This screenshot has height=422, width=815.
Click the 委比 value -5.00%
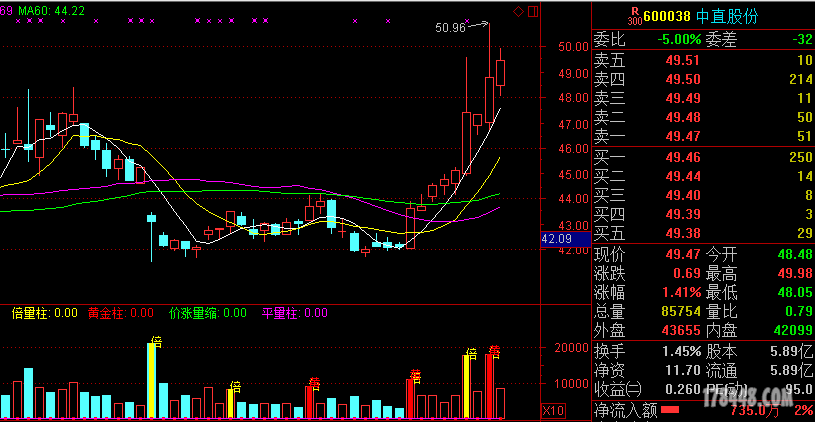coord(679,39)
